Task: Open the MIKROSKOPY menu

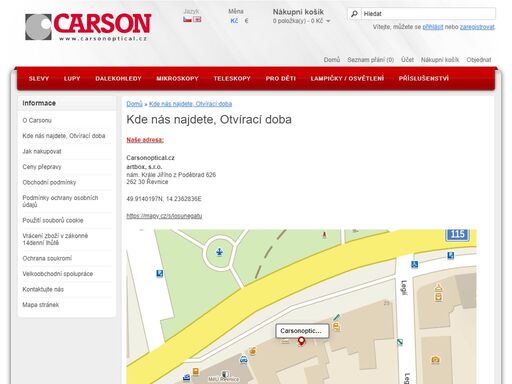Action: tap(177, 79)
